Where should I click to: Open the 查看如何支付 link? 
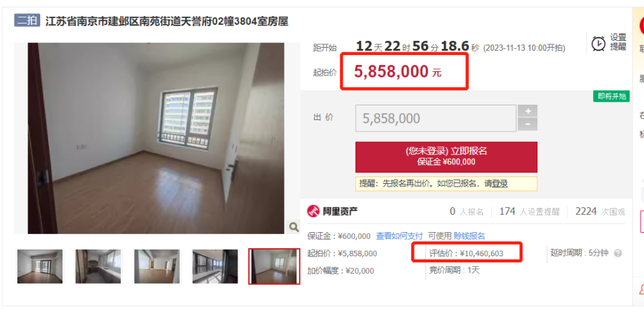coord(400,235)
